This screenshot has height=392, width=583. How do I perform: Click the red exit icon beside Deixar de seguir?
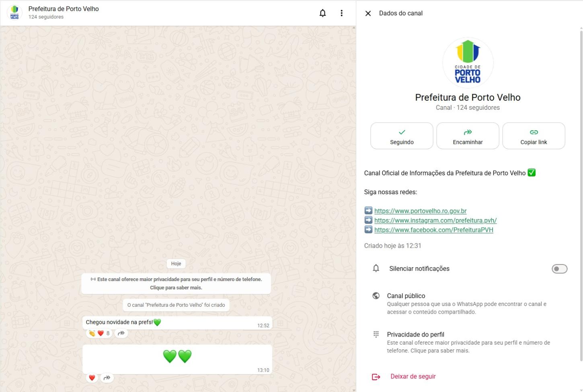click(376, 377)
